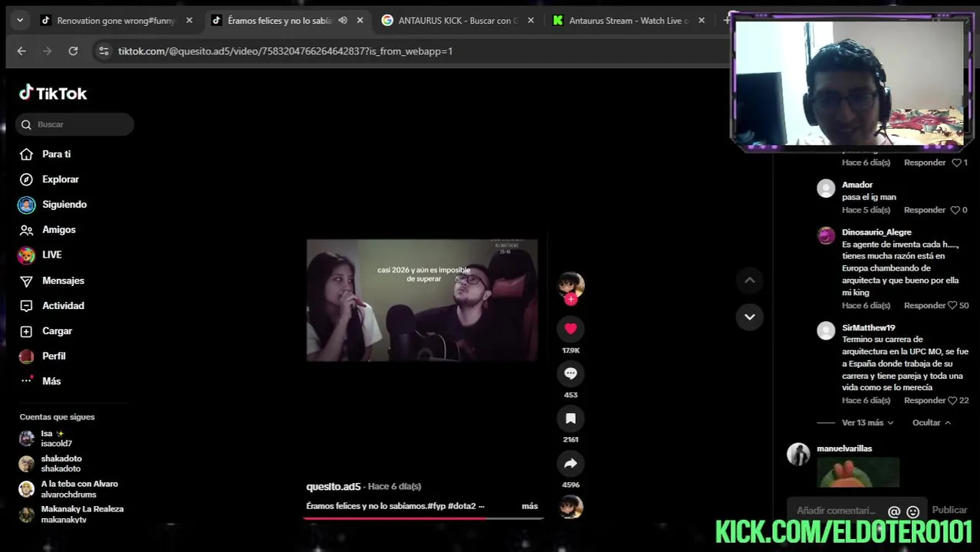Bookmark the video with the save icon

pyautogui.click(x=571, y=419)
